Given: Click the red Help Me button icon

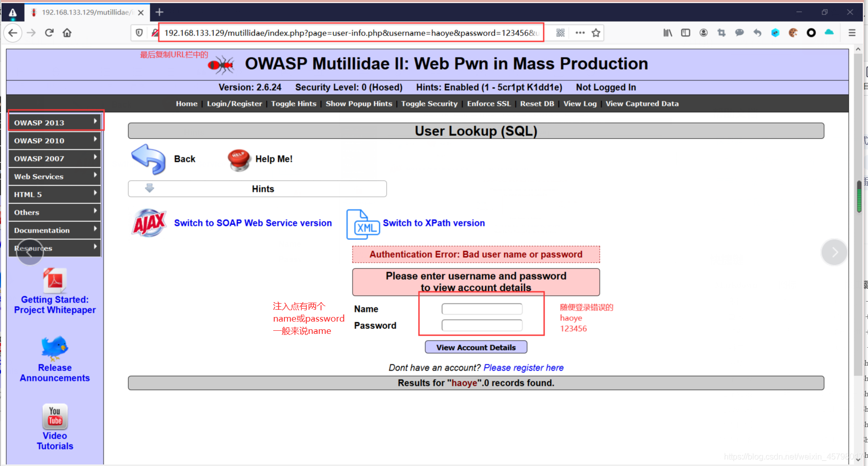Looking at the screenshot, I should click(239, 160).
